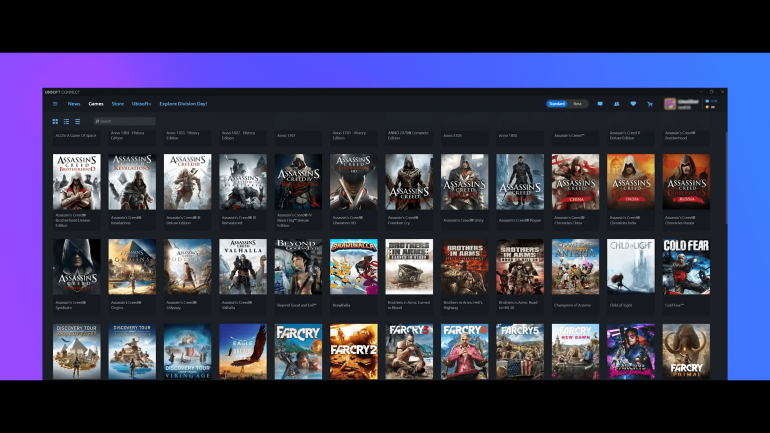The width and height of the screenshot is (770, 433).
Task: Open Assassin's Creed Odyssey cover
Action: click(x=188, y=267)
